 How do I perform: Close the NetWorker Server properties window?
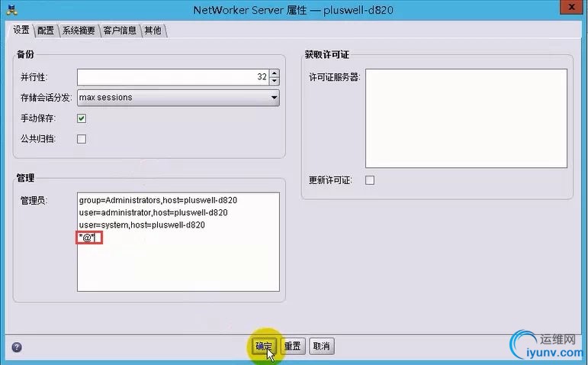pos(571,7)
